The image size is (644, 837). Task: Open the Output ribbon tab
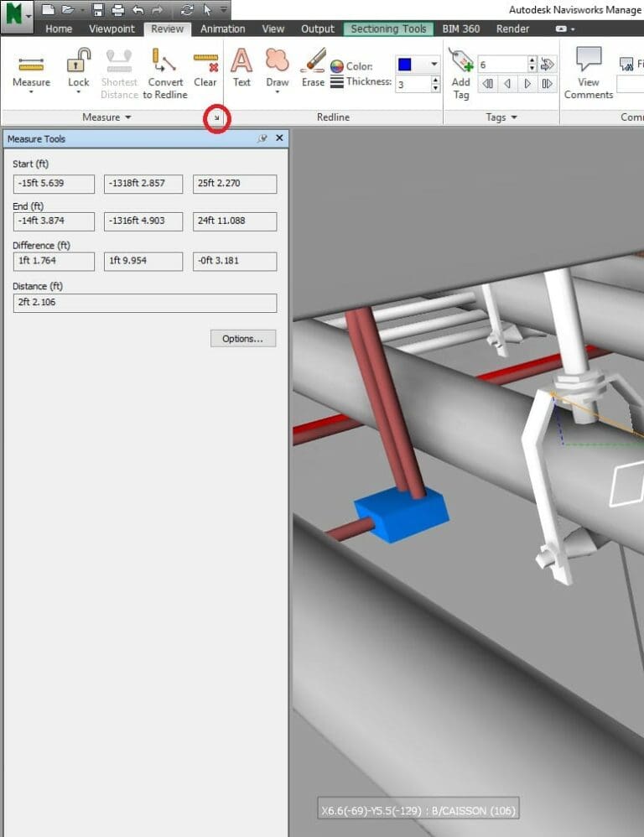318,29
